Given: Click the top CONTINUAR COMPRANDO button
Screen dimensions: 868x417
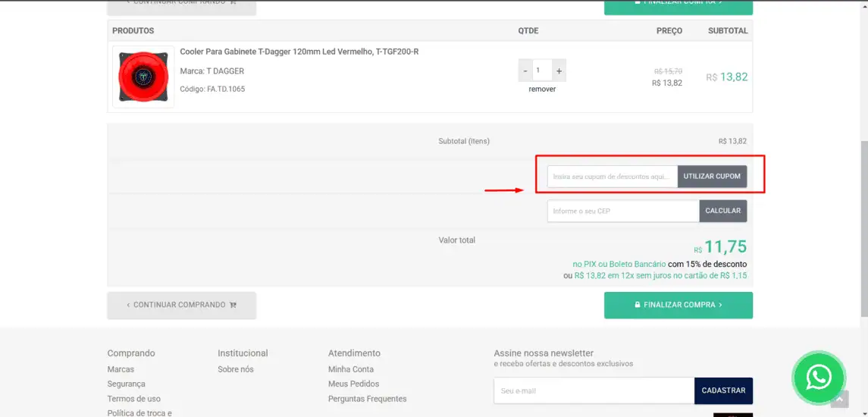Looking at the screenshot, I should pos(182,7).
